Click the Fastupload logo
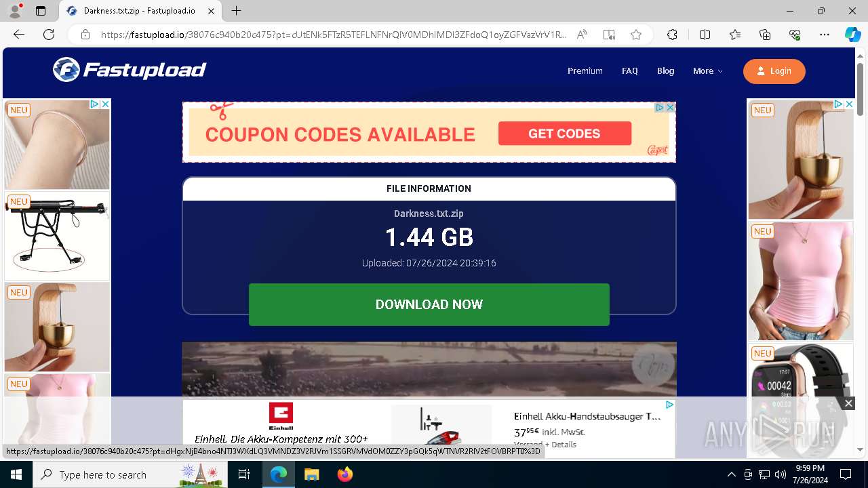This screenshot has width=868, height=488. [x=130, y=69]
